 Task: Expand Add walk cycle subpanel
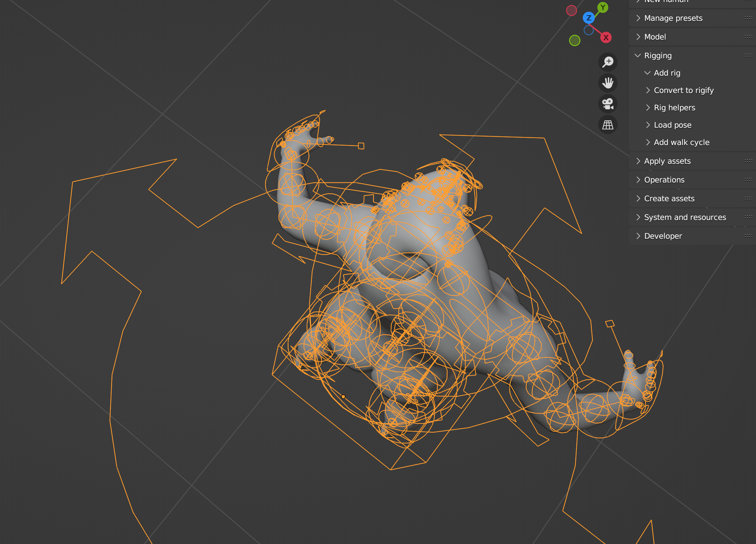[681, 142]
